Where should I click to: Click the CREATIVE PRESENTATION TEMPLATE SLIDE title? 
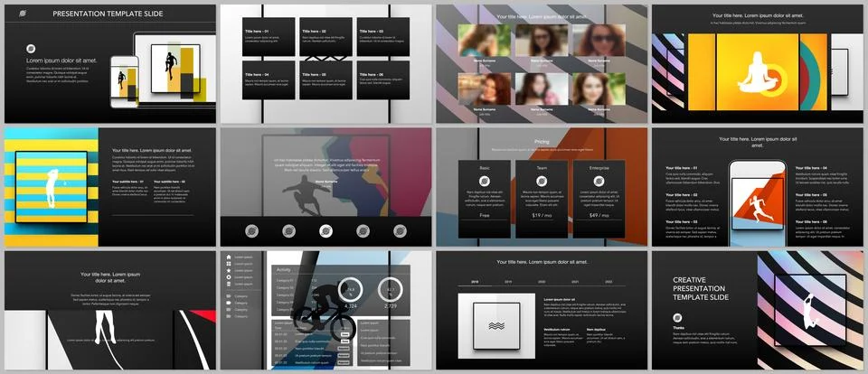[701, 289]
